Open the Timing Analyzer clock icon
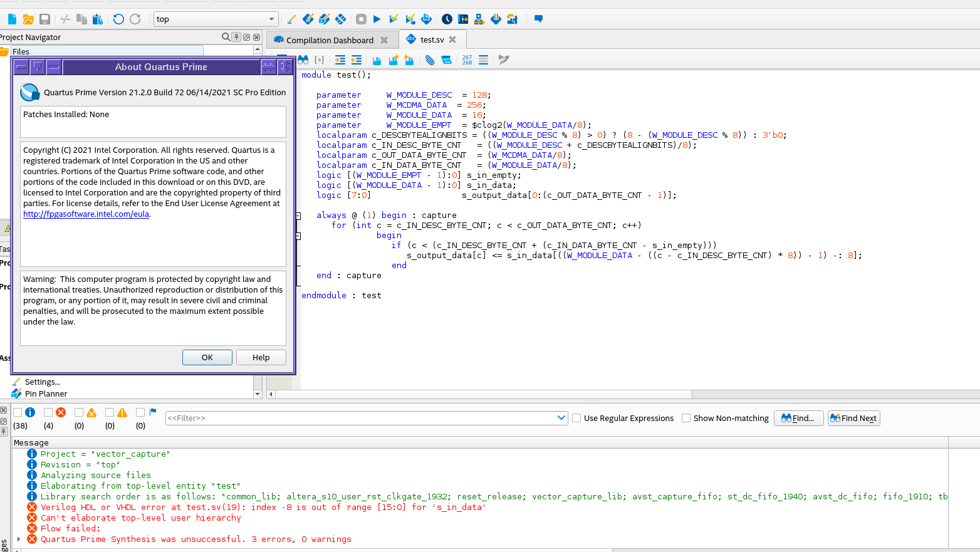The height and width of the screenshot is (552, 980). [x=447, y=19]
